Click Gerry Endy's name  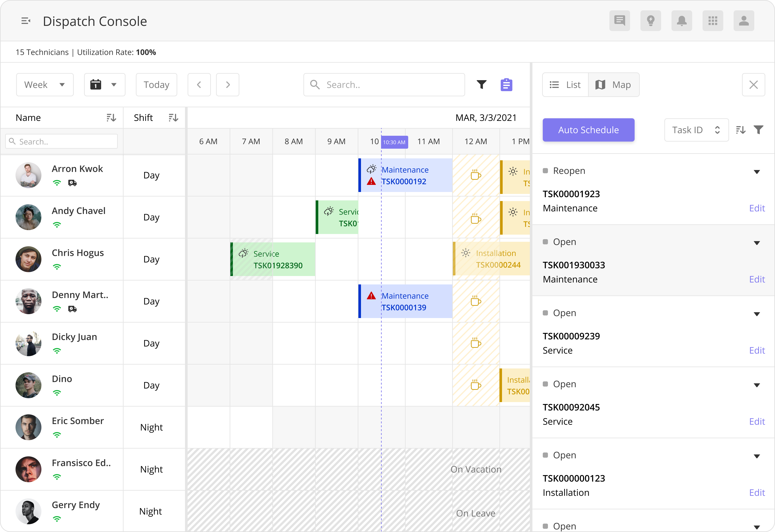[76, 505]
